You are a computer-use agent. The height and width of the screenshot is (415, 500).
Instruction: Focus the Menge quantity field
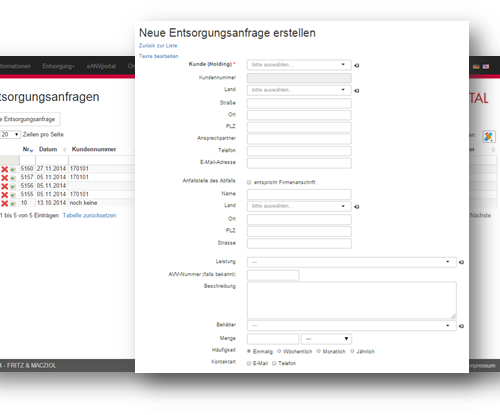(273, 339)
